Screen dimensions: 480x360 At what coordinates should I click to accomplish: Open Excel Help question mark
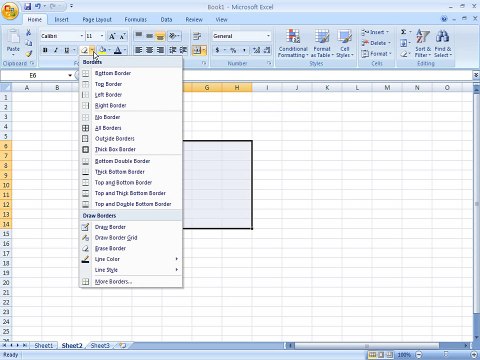444,19
